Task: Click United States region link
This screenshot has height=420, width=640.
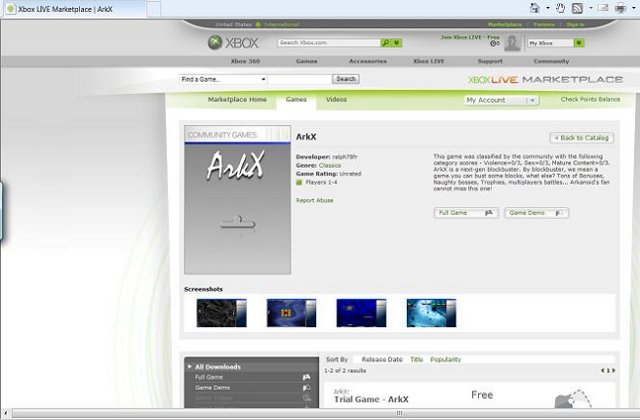Action: (x=233, y=24)
